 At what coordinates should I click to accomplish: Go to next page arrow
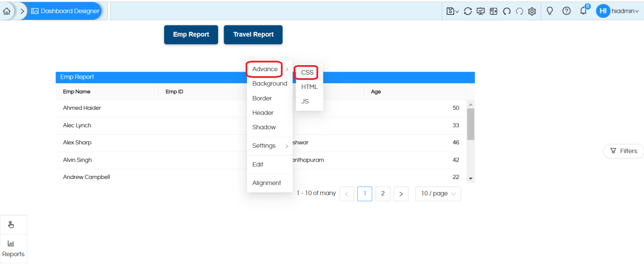(x=401, y=194)
